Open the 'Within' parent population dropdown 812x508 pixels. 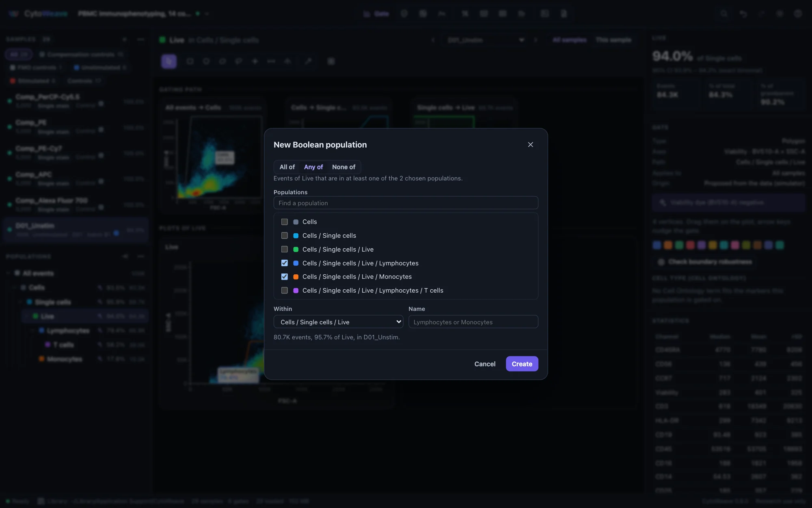point(338,322)
